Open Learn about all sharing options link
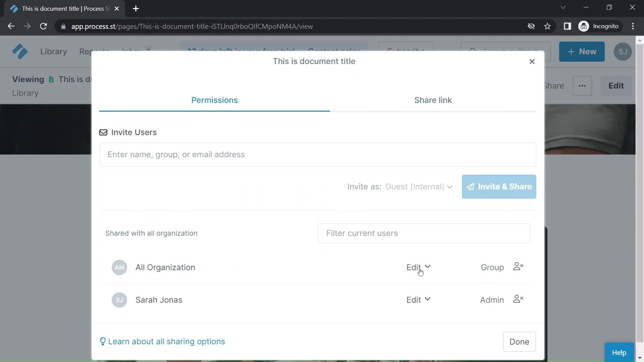 click(162, 341)
